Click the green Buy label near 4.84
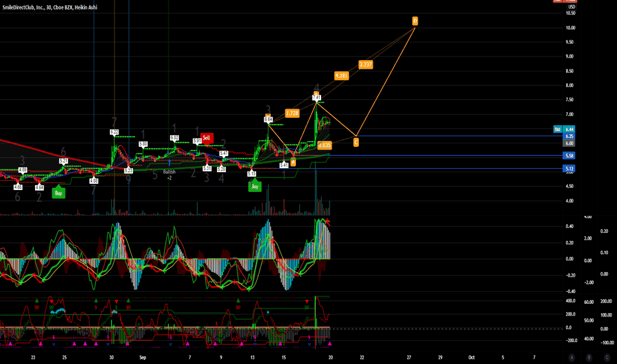Viewport: 617px width, 364px height. coord(59,193)
